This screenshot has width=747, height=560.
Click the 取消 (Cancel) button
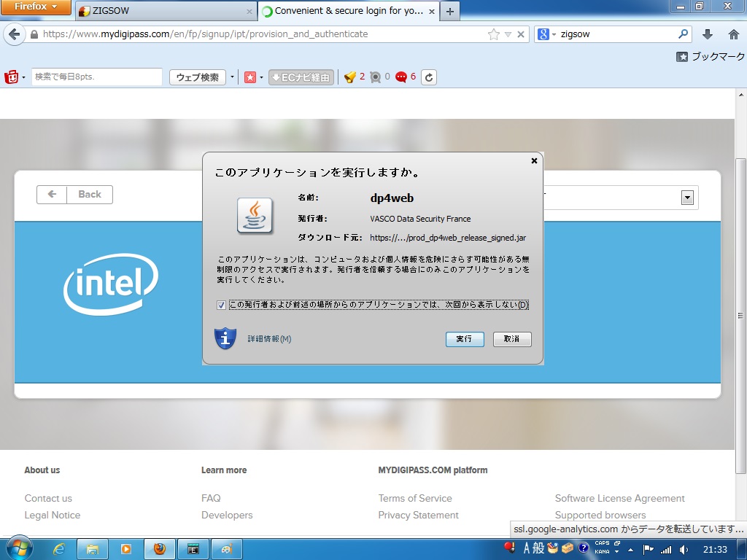[511, 339]
